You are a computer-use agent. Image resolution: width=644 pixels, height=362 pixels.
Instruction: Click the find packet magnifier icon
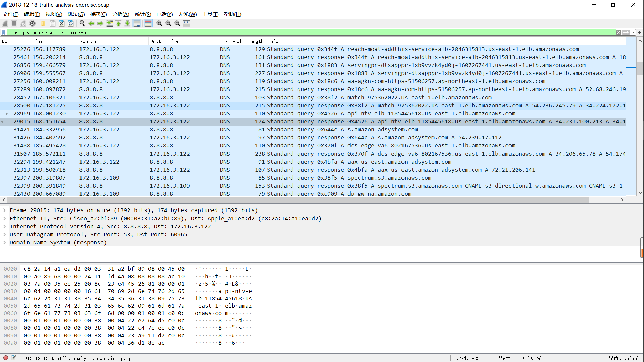coord(82,23)
